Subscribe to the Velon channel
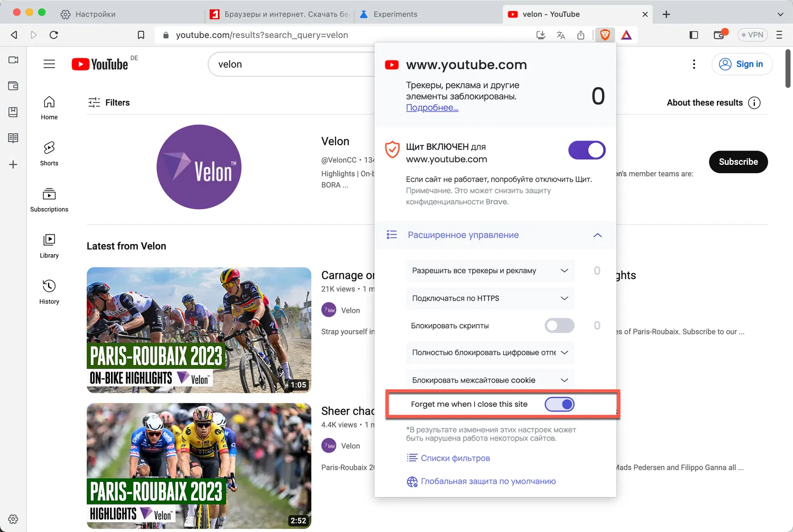This screenshot has width=793, height=532. pos(738,162)
